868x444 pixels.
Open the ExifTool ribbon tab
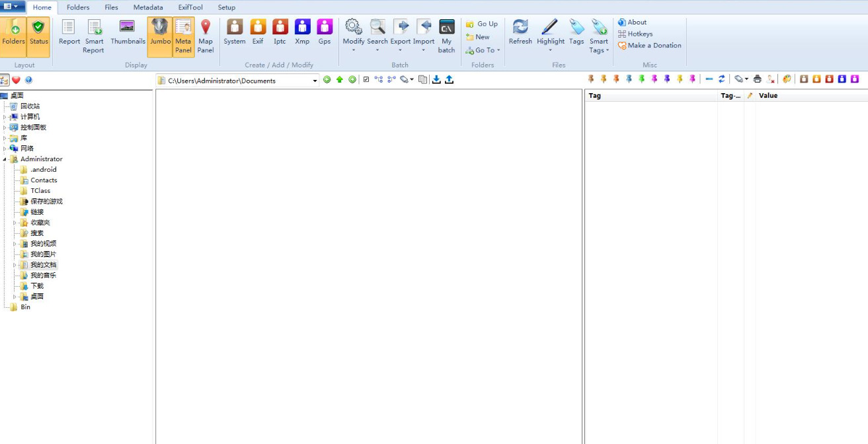coord(190,7)
